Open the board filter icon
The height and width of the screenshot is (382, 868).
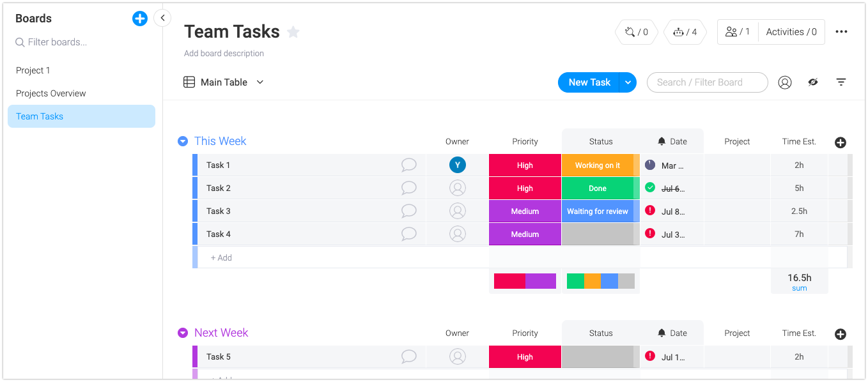(x=841, y=82)
